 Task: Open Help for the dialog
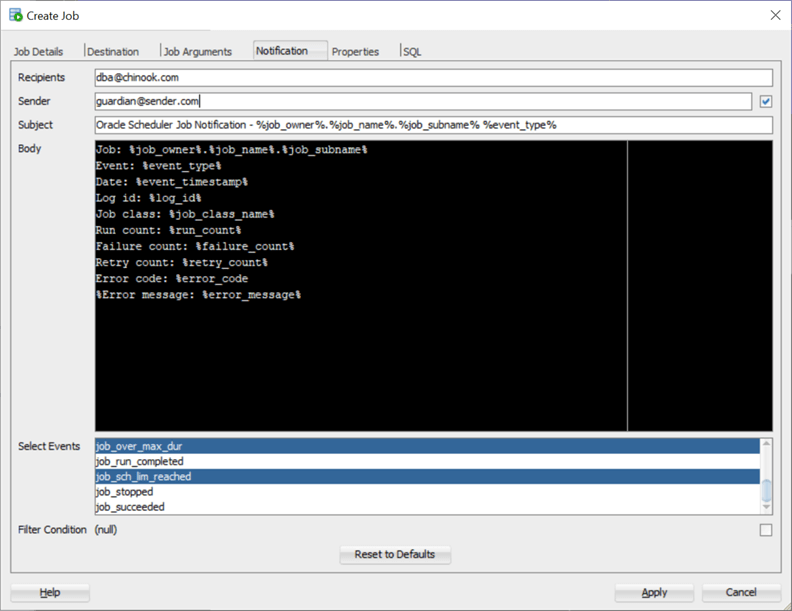(x=50, y=592)
